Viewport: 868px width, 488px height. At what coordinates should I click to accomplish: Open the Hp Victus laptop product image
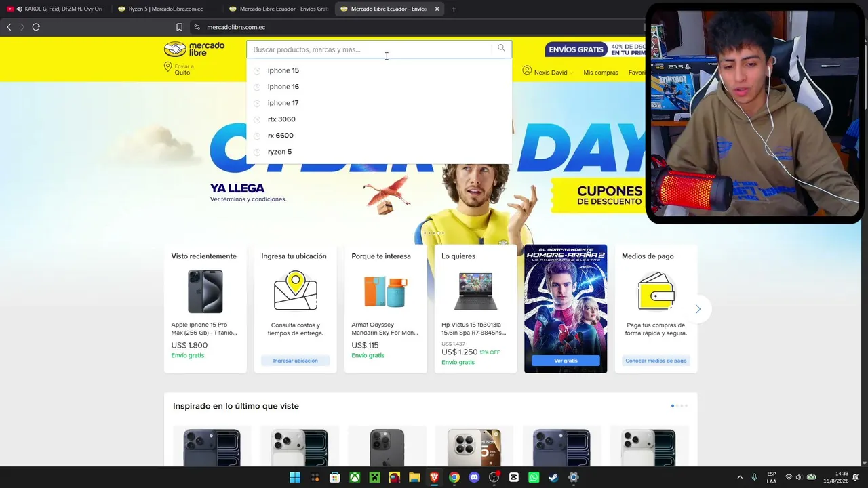(x=475, y=291)
